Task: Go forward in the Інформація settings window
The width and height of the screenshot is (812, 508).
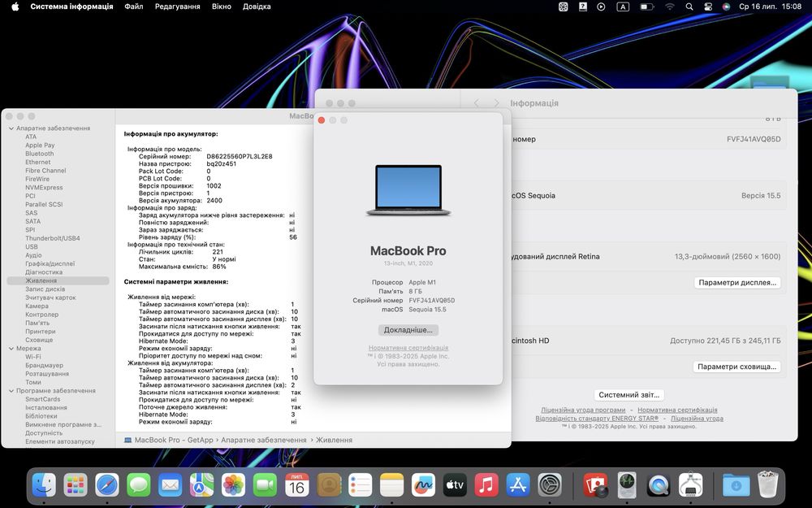Action: click(x=496, y=103)
